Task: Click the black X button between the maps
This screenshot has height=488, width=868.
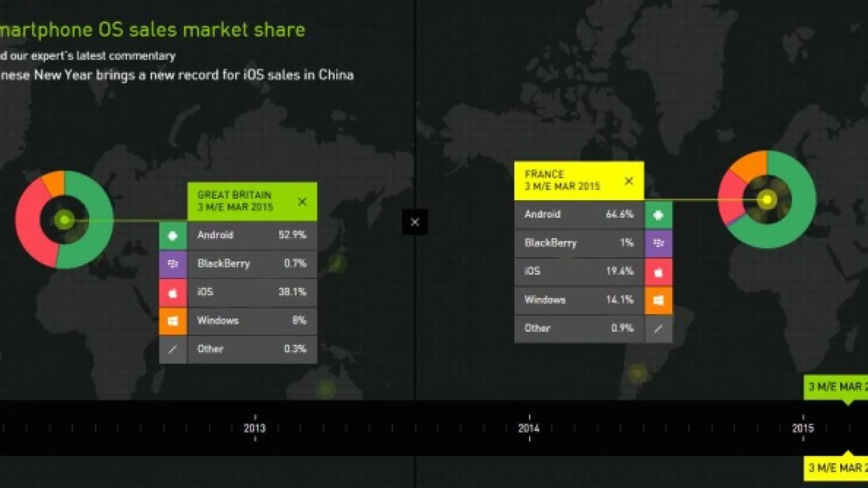Action: (415, 222)
